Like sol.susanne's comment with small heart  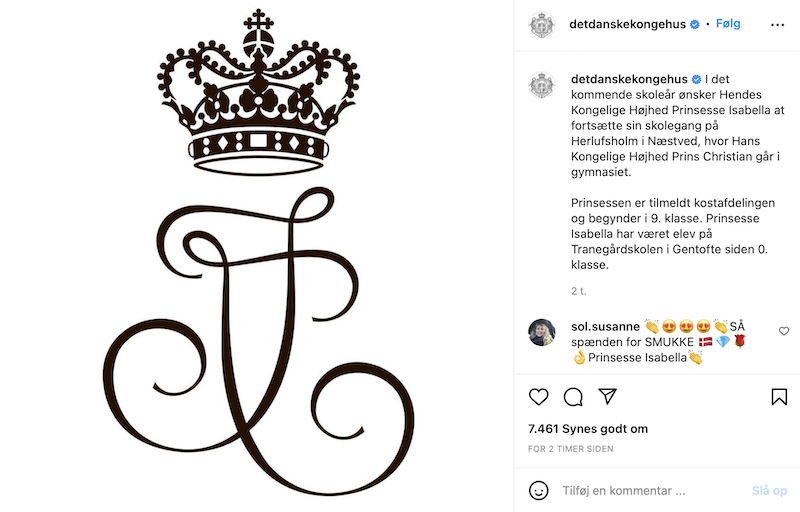click(784, 331)
